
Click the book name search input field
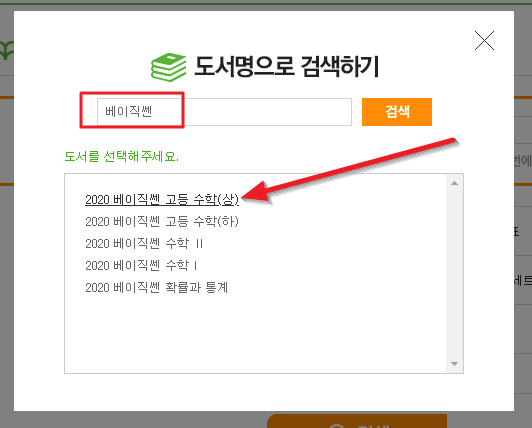point(224,112)
